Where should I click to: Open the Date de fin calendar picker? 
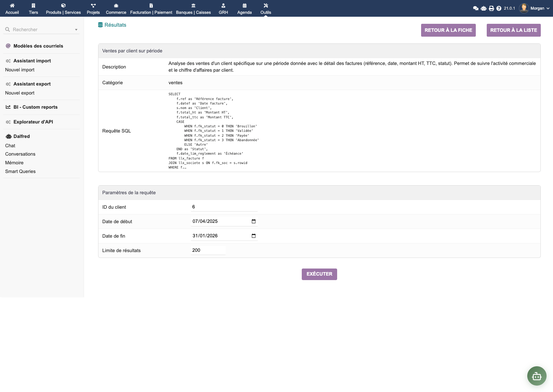[x=253, y=236]
